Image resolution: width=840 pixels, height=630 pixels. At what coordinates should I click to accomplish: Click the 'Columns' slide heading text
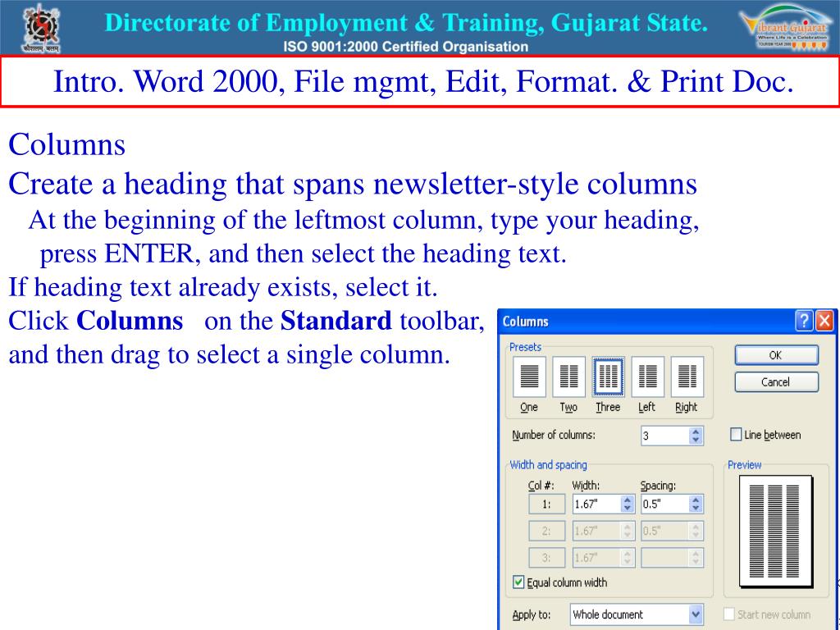[x=67, y=144]
